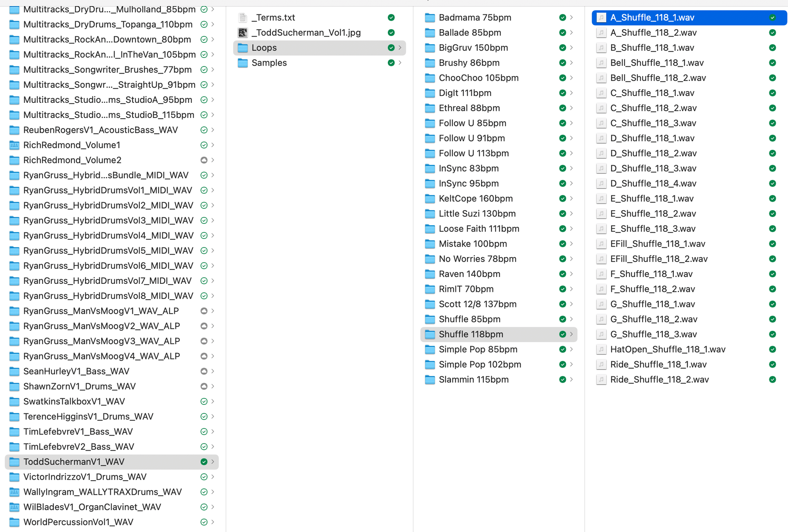The image size is (788, 532).
Task: Click the _ToddSucherman_Vol1.jpg image icon
Action: point(243,32)
